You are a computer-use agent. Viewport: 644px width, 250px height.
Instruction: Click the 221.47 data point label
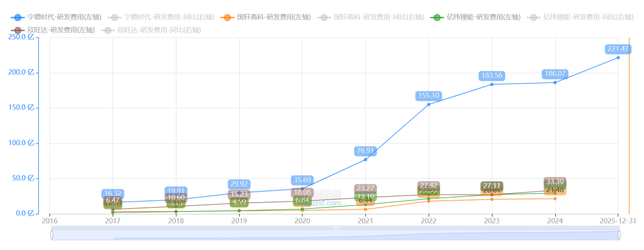[x=618, y=49]
